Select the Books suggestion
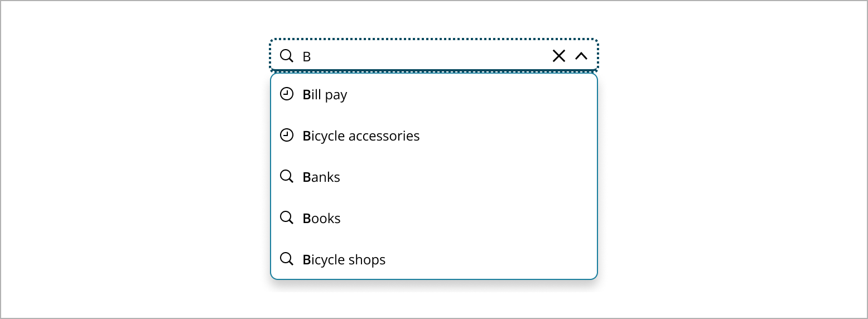The image size is (868, 319). [321, 219]
